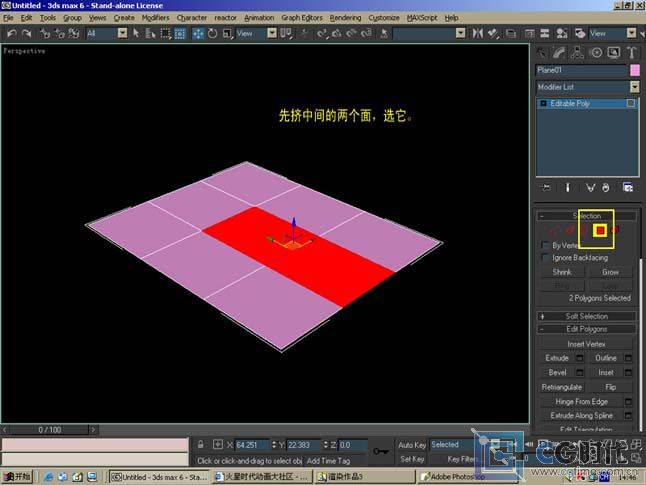The width and height of the screenshot is (646, 485).
Task: Click the time slider showing 0 / 100
Action: (49, 430)
